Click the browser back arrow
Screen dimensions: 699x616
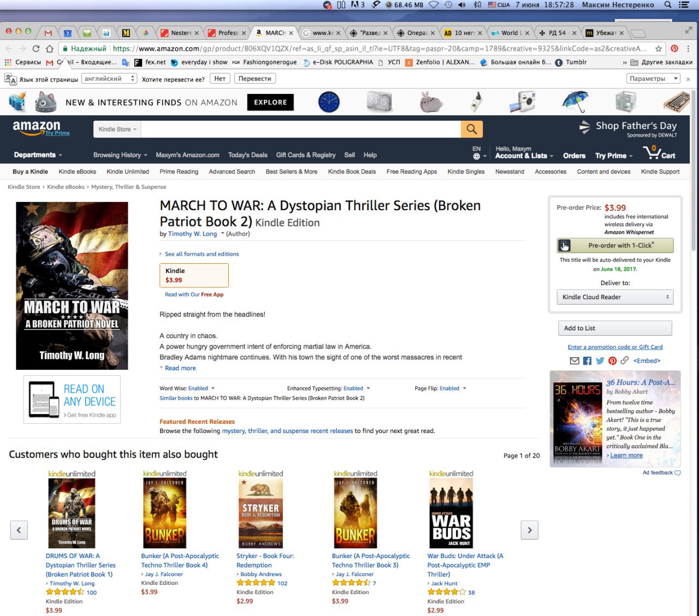[9, 49]
